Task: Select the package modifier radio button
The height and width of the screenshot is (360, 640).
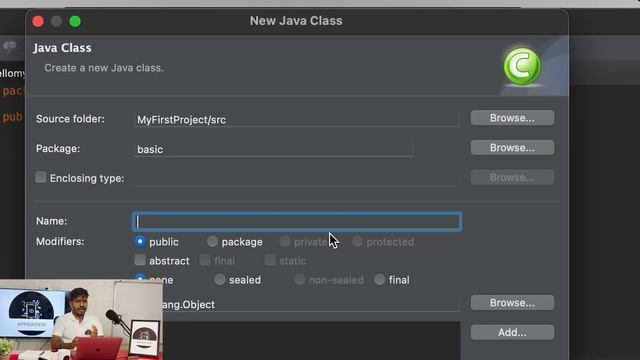Action: tap(212, 241)
